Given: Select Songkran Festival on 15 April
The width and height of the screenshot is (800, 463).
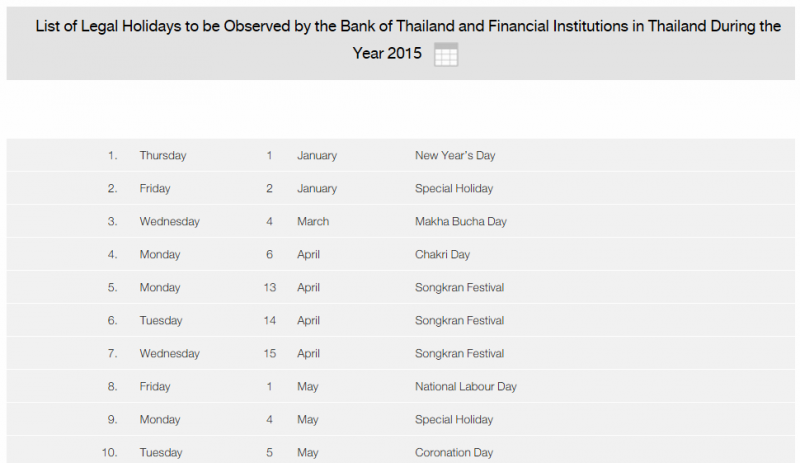Looking at the screenshot, I should click(x=459, y=353).
